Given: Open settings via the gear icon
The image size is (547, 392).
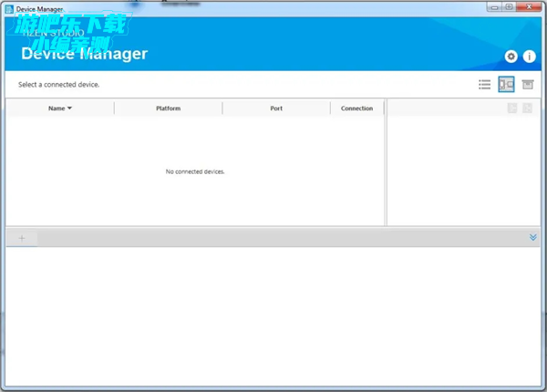Looking at the screenshot, I should point(511,57).
